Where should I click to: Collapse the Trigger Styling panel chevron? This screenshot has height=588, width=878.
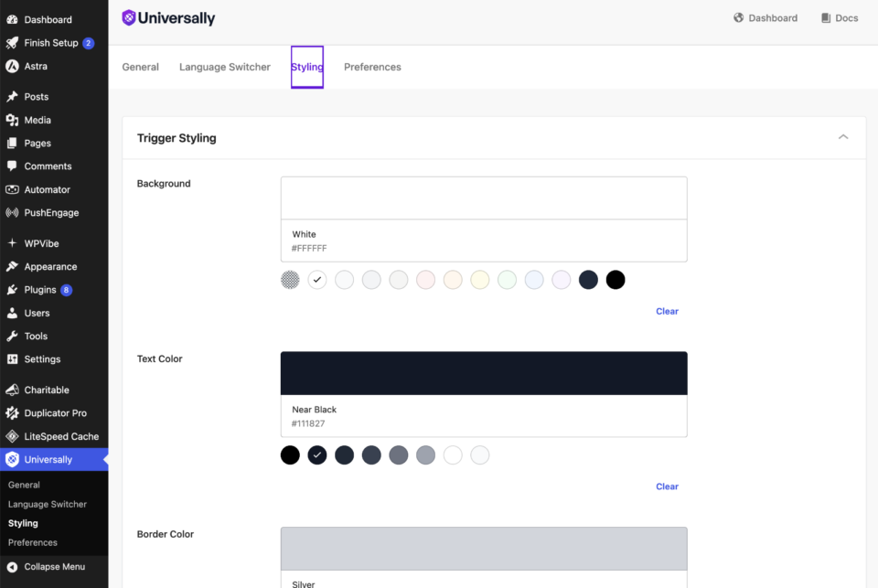pos(843,137)
